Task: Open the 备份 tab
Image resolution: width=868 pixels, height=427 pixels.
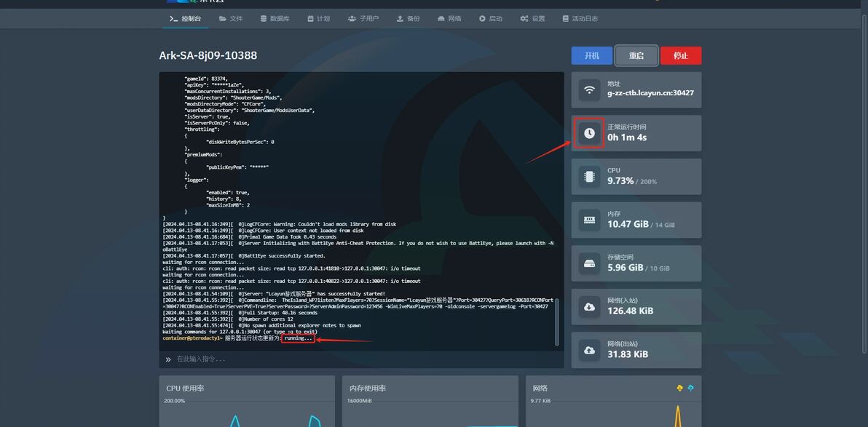Action: coord(408,18)
